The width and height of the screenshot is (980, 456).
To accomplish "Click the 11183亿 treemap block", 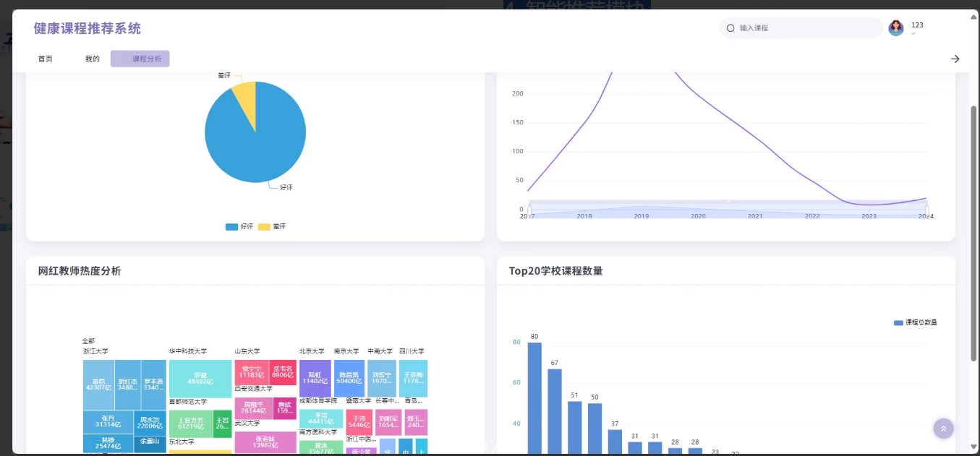I will pyautogui.click(x=252, y=372).
